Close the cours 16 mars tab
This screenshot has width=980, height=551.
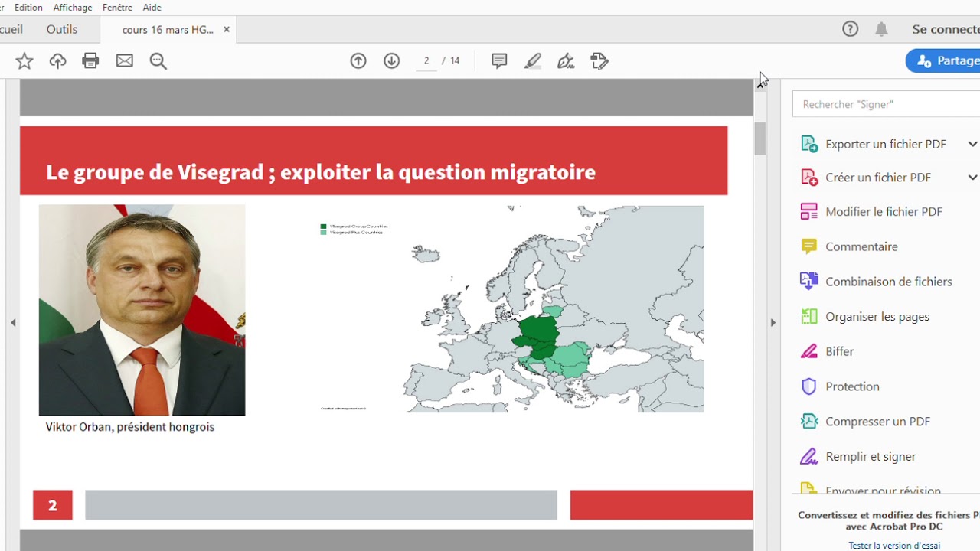coord(227,29)
